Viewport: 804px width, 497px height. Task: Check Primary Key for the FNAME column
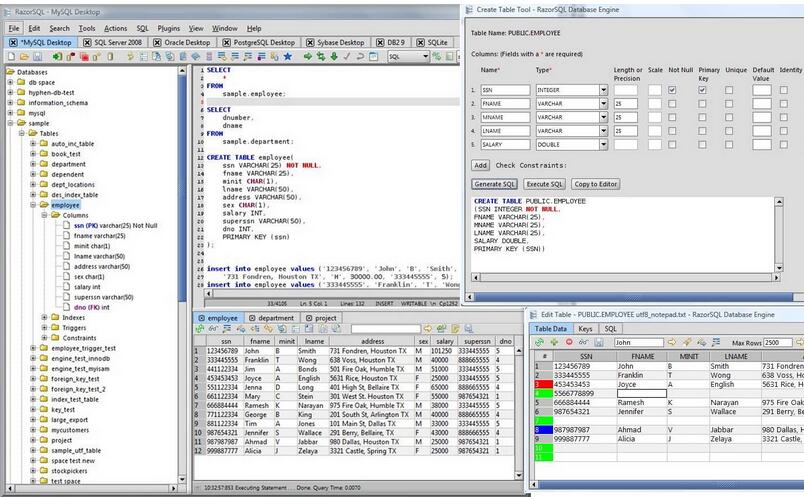coord(702,104)
